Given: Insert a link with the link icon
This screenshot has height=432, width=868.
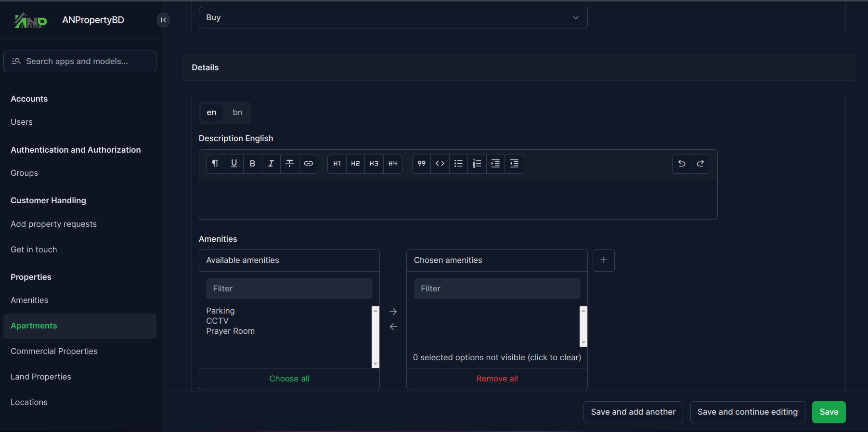Looking at the screenshot, I should pyautogui.click(x=309, y=164).
